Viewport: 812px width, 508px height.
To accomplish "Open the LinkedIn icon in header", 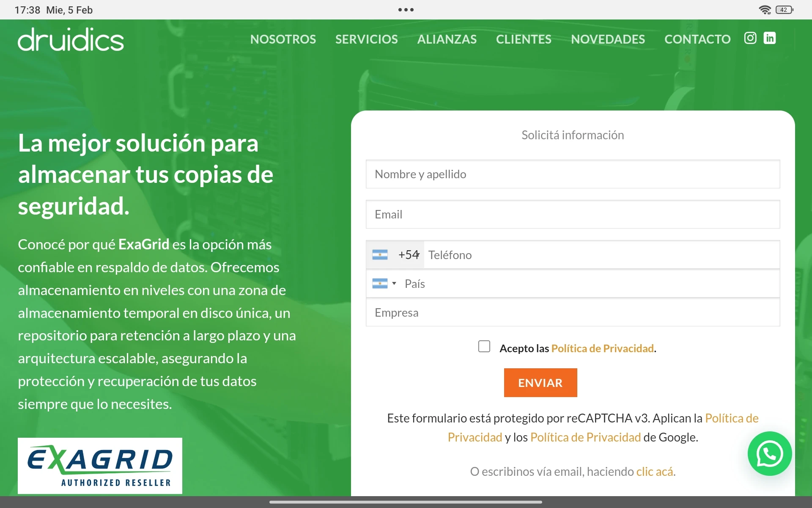I will coord(770,38).
